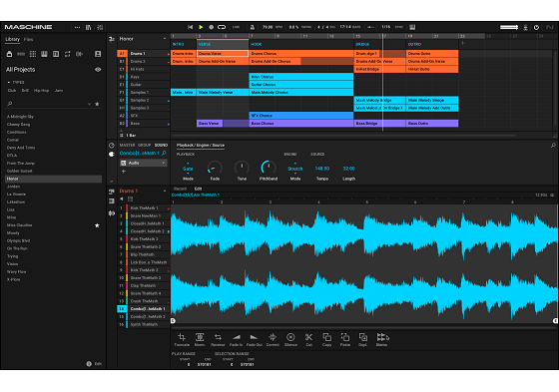Open the Drums 1 group dropdown
Screen dimensions: 559x392
coord(165,191)
